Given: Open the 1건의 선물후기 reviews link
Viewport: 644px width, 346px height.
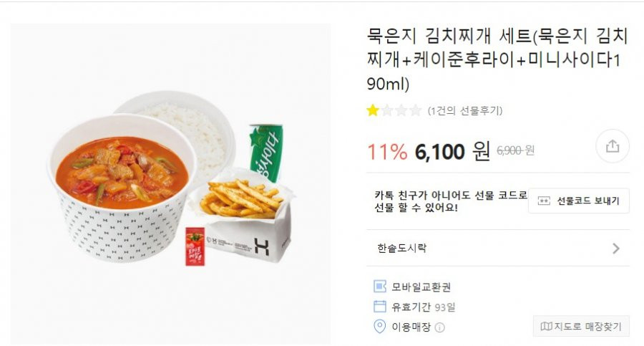Looking at the screenshot, I should [x=465, y=110].
